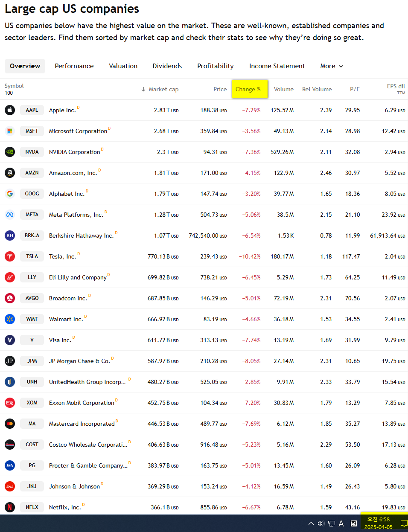Sort by the Rel Volume column header

(x=317, y=89)
